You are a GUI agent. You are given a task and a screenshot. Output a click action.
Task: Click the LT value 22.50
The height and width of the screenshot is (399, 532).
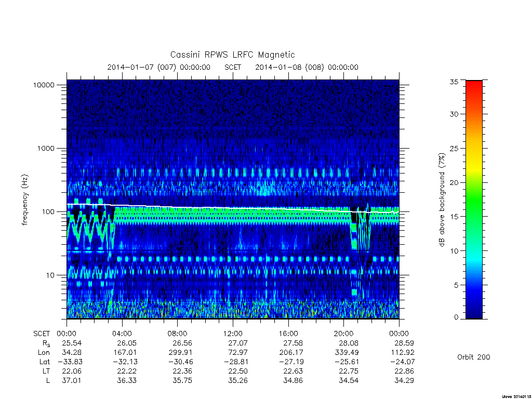(x=238, y=371)
